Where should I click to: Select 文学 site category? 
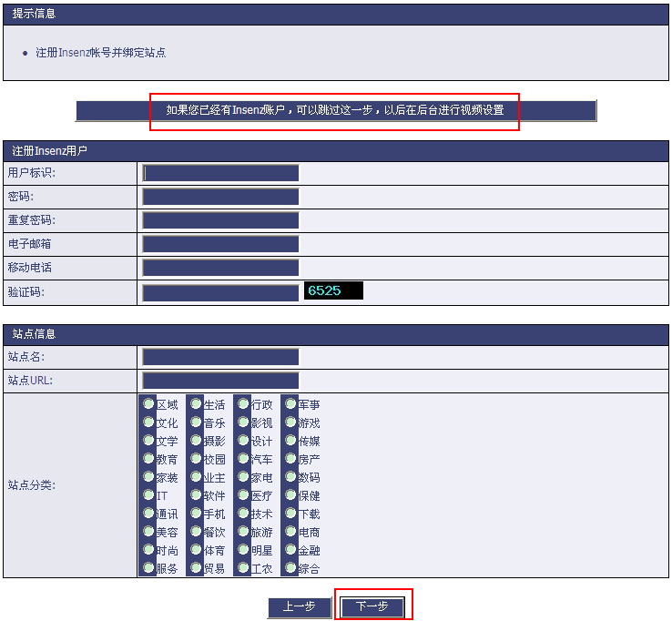[x=148, y=440]
